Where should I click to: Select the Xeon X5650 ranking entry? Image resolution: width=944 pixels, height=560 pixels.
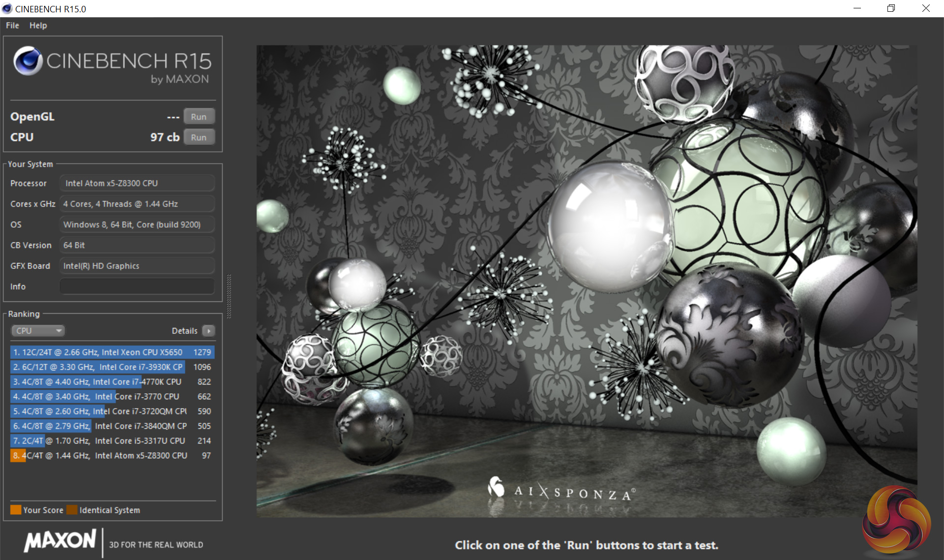pos(112,352)
